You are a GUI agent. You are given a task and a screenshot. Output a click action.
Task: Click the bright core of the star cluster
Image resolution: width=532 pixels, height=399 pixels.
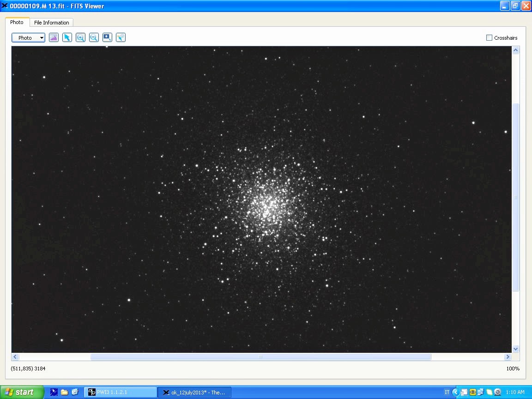pos(267,206)
